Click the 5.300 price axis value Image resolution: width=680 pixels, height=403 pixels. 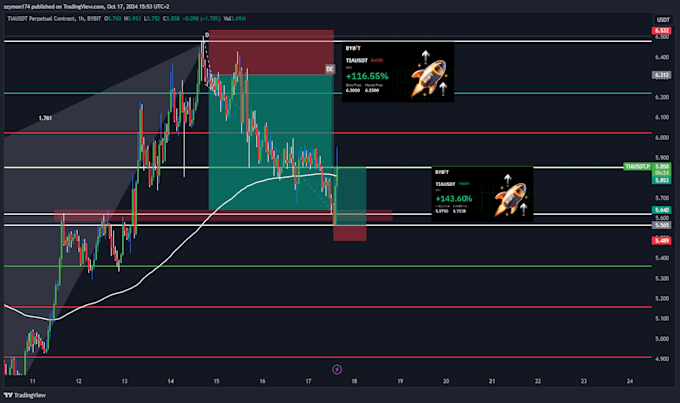662,278
